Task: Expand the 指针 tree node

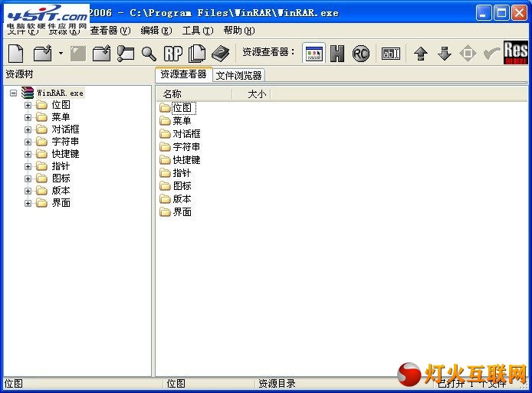Action: point(28,166)
